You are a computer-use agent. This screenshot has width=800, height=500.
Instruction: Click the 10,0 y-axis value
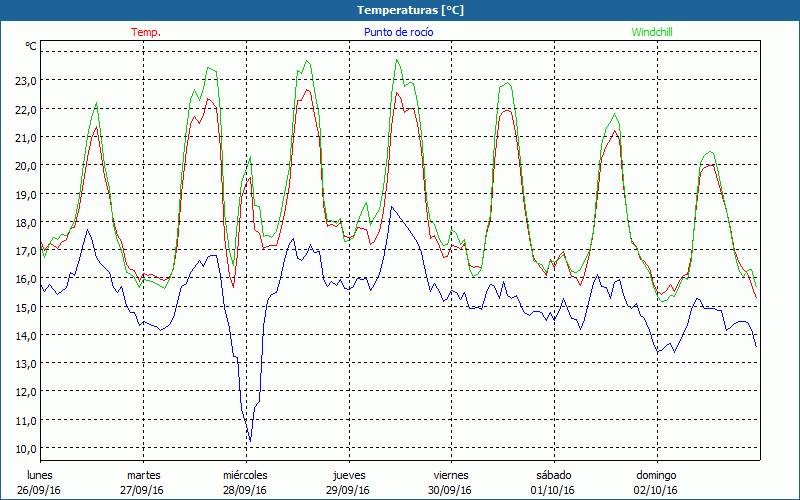25,447
